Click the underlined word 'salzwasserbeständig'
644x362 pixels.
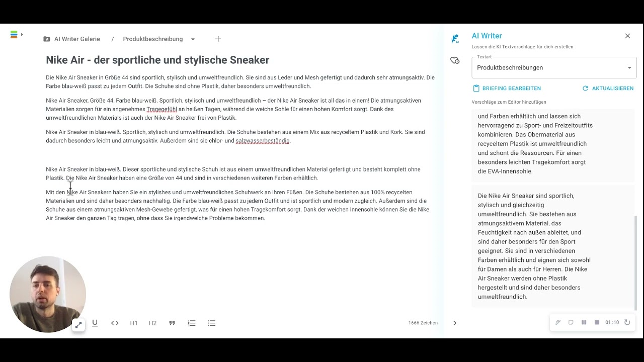click(x=263, y=141)
